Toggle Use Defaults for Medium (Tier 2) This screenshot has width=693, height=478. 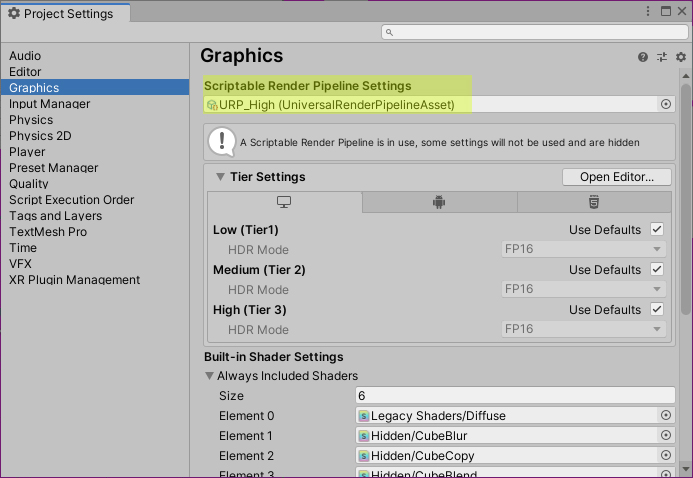pyautogui.click(x=657, y=270)
